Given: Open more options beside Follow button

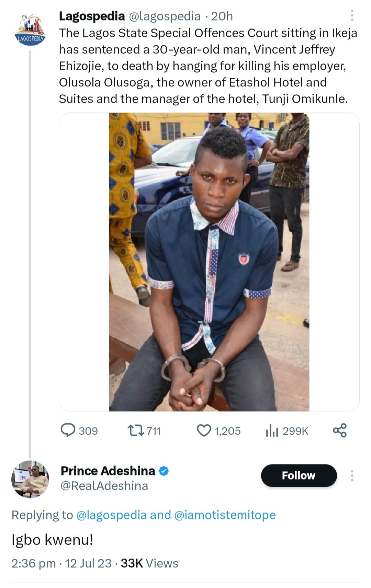Looking at the screenshot, I should (352, 475).
